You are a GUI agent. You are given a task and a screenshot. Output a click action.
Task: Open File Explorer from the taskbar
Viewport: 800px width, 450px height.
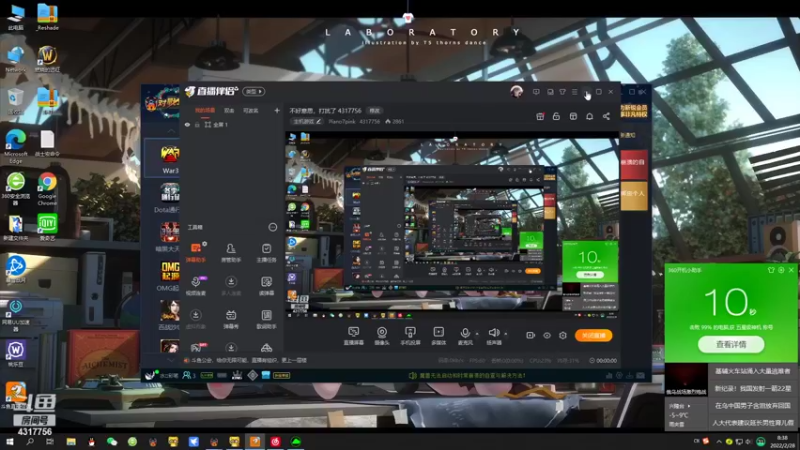click(71, 441)
